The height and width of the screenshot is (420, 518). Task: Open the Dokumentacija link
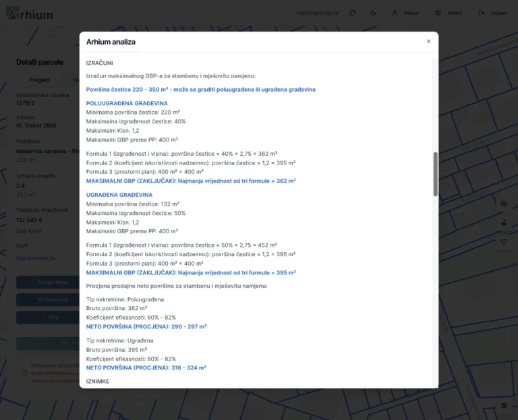click(36, 258)
